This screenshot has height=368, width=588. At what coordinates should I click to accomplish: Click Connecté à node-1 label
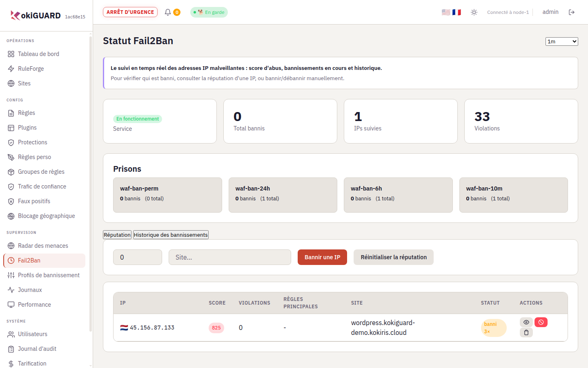click(508, 12)
